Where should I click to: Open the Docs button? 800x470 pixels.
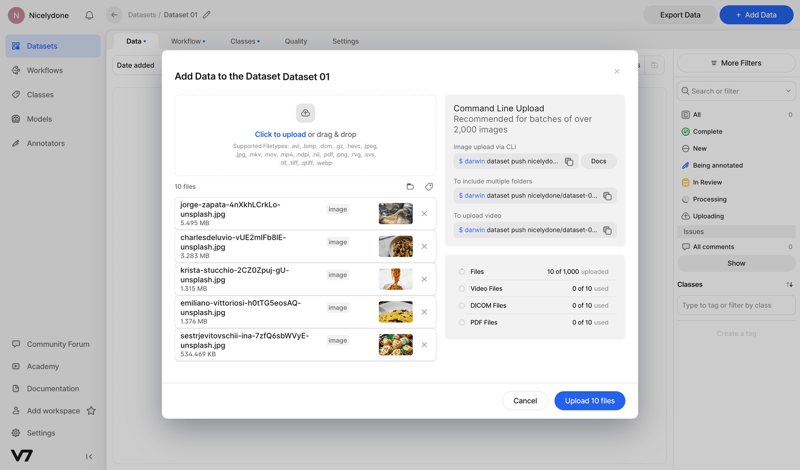(598, 161)
